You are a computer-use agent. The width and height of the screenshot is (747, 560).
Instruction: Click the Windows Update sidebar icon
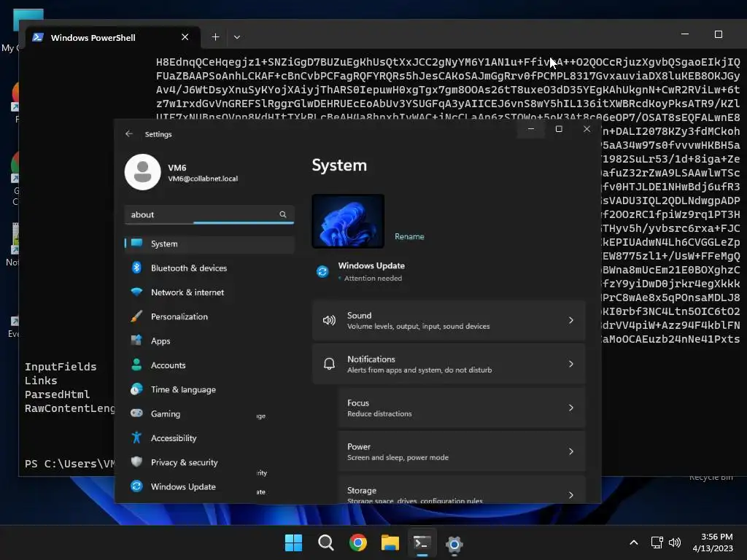[136, 486]
